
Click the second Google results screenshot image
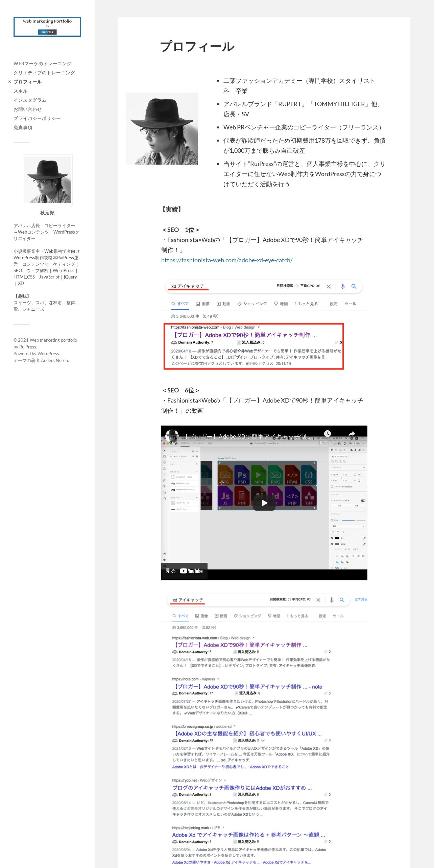(x=264, y=730)
